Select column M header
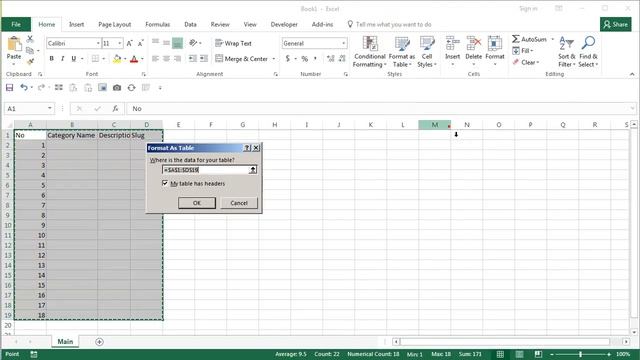Viewport: 640px width, 360px height. (x=435, y=124)
